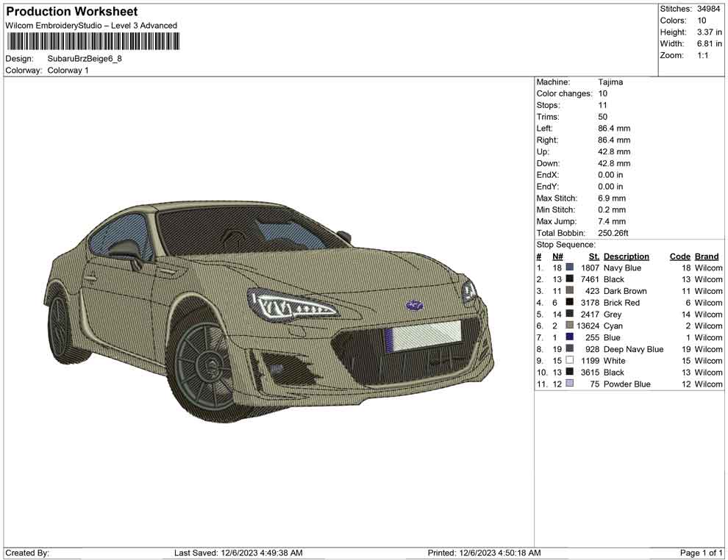This screenshot has height=560, width=728.
Task: Enable the Black thread at row 10
Action: coord(615,373)
